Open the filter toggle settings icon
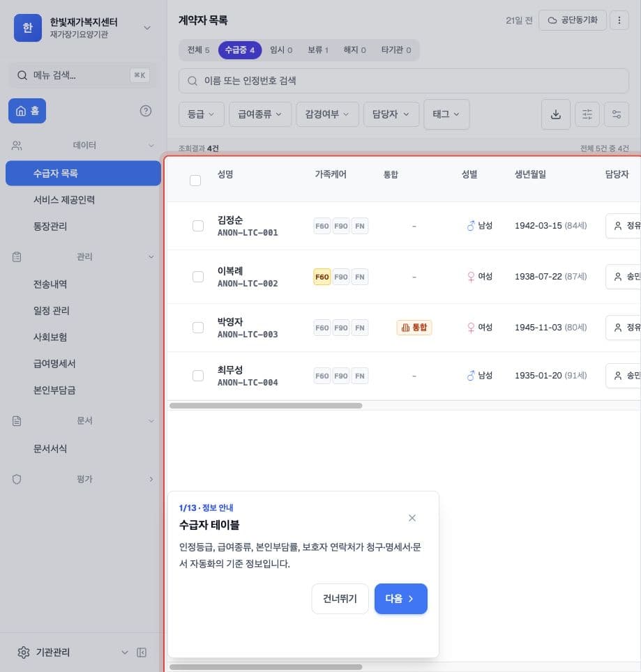The image size is (641, 672). pos(616,114)
